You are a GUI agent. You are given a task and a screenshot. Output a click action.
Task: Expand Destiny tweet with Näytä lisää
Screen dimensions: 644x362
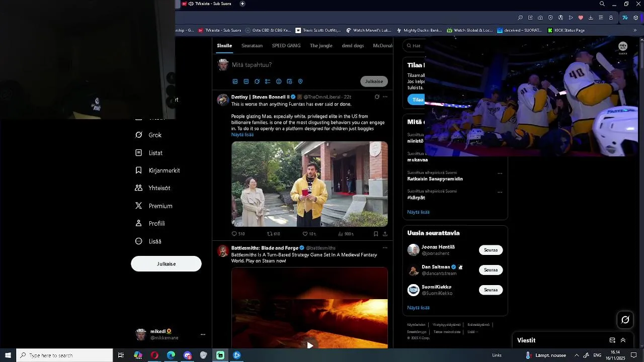pyautogui.click(x=243, y=135)
